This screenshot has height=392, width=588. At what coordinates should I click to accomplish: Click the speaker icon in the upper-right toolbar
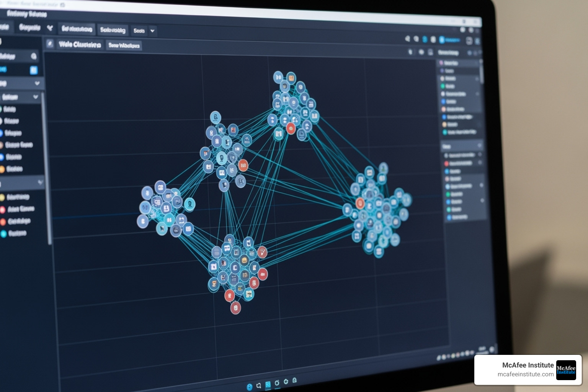(x=407, y=39)
